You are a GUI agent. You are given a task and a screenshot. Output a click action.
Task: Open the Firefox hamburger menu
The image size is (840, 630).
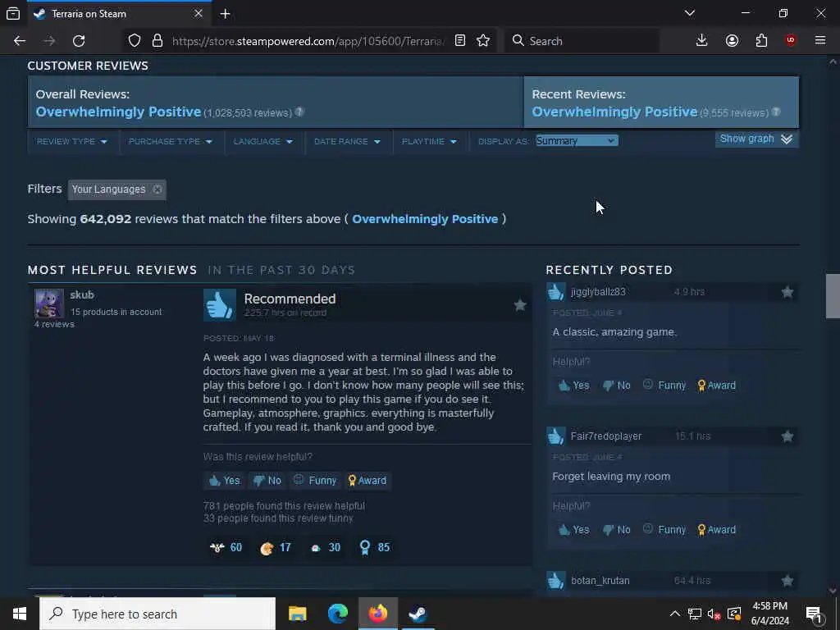pyautogui.click(x=820, y=40)
